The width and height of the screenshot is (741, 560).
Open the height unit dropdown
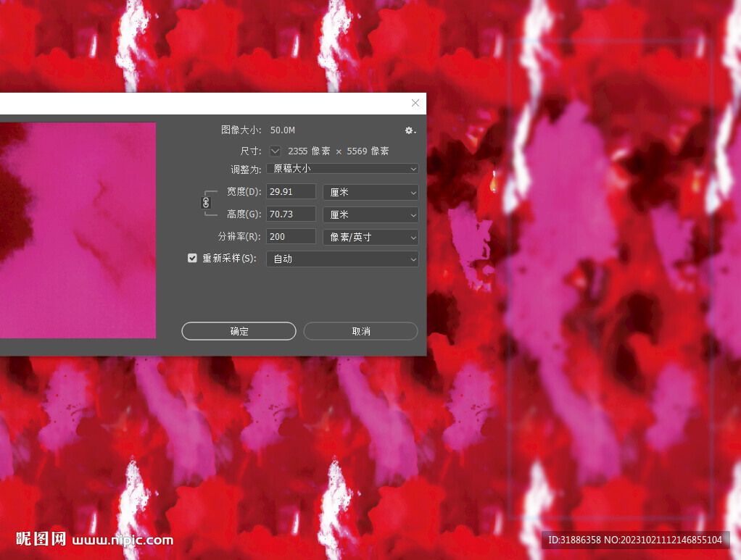coord(370,214)
